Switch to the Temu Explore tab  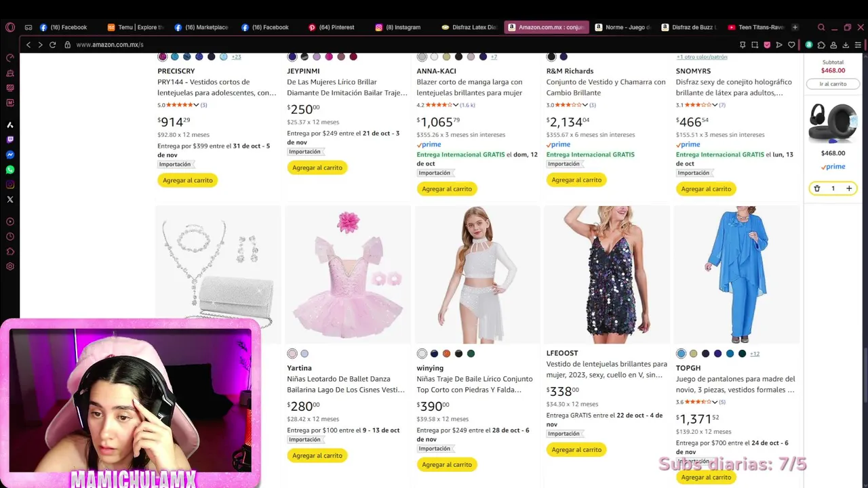[x=136, y=27]
